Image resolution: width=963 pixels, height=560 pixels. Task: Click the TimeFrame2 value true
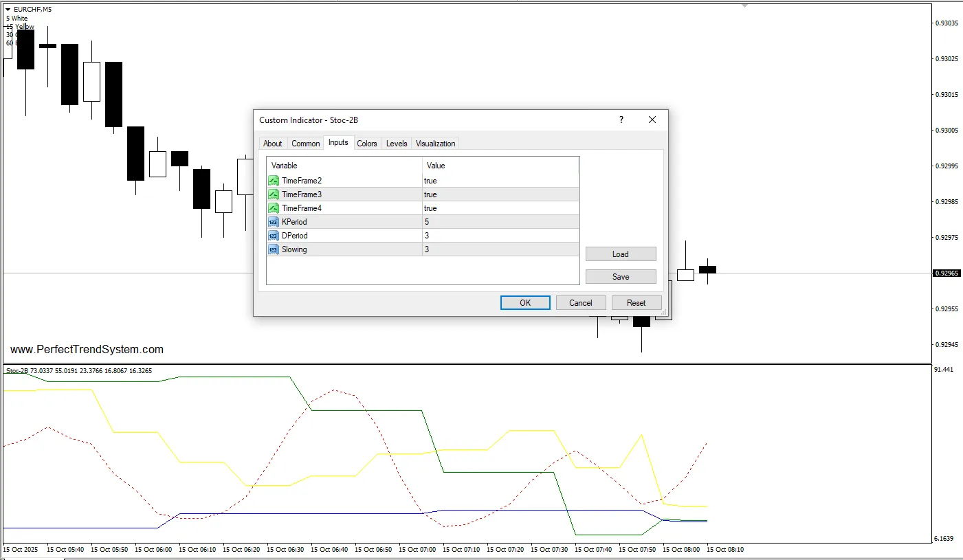click(430, 181)
